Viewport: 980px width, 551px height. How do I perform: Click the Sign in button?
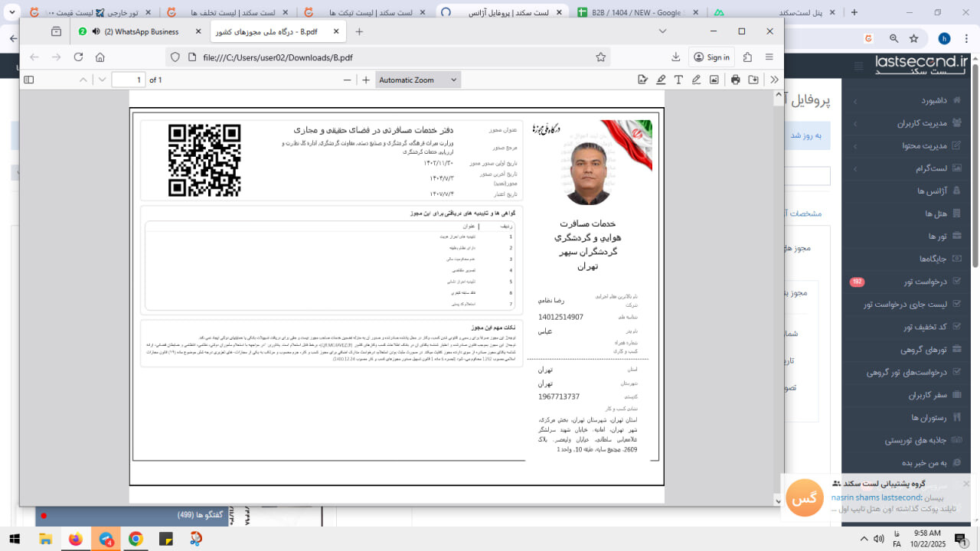click(x=711, y=57)
